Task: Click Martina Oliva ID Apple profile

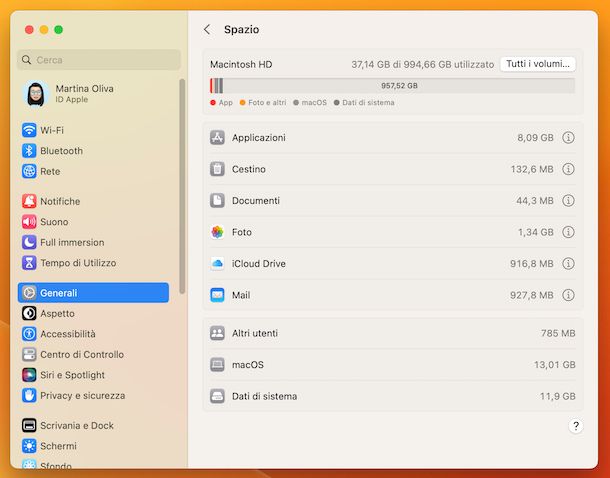Action: tap(93, 94)
